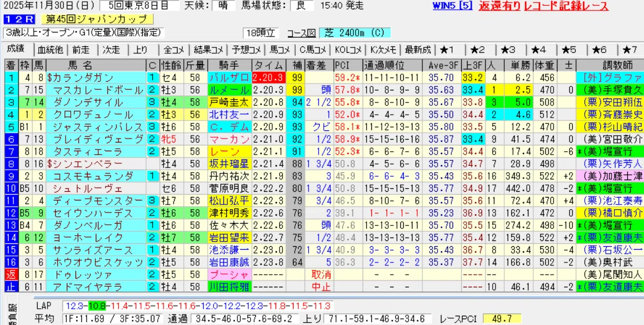This screenshot has height=325, width=644.
Task: Click jockey 川田将雅 cell
Action: [229, 287]
